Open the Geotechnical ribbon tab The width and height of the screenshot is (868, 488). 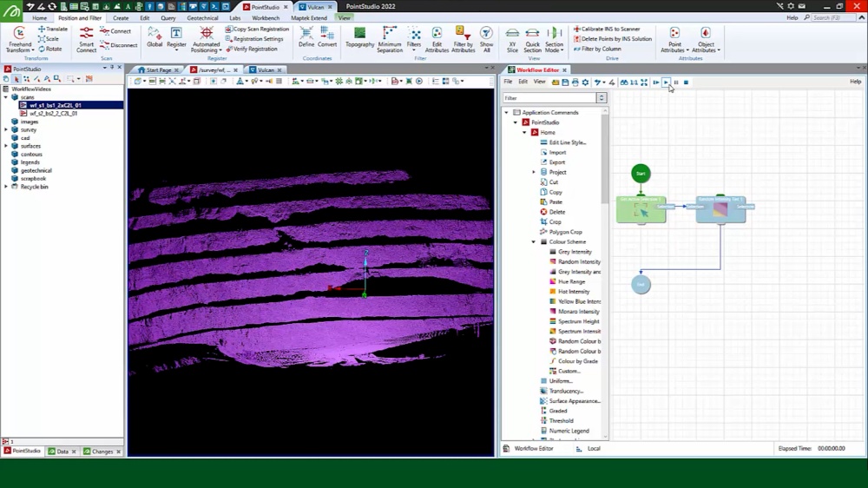coord(202,17)
